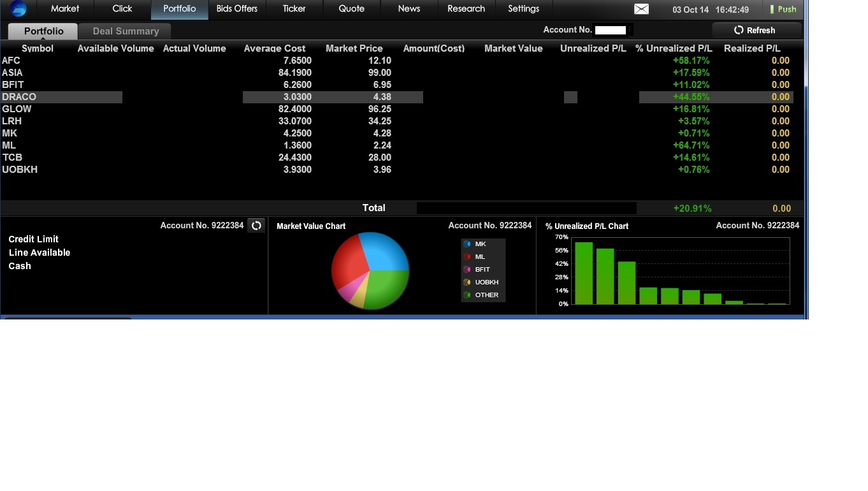This screenshot has width=868, height=491.
Task: Click the ML legend color marker
Action: [x=467, y=257]
